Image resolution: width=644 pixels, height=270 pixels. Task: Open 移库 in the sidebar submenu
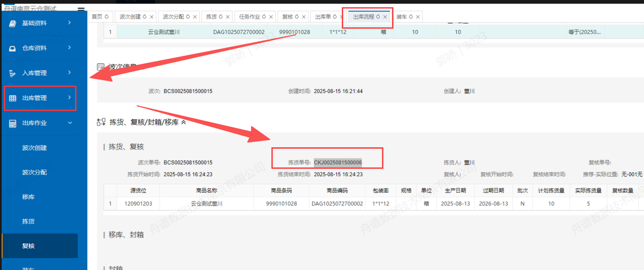coord(28,197)
